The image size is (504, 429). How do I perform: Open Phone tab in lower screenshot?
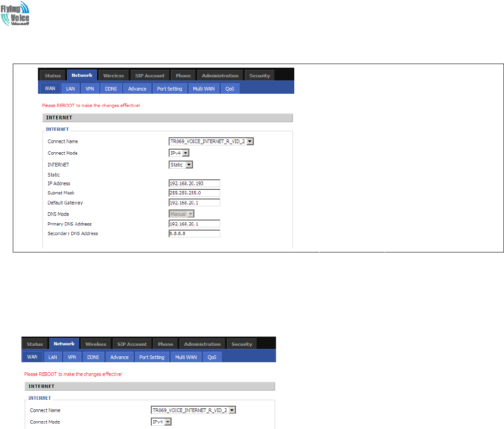[165, 344]
